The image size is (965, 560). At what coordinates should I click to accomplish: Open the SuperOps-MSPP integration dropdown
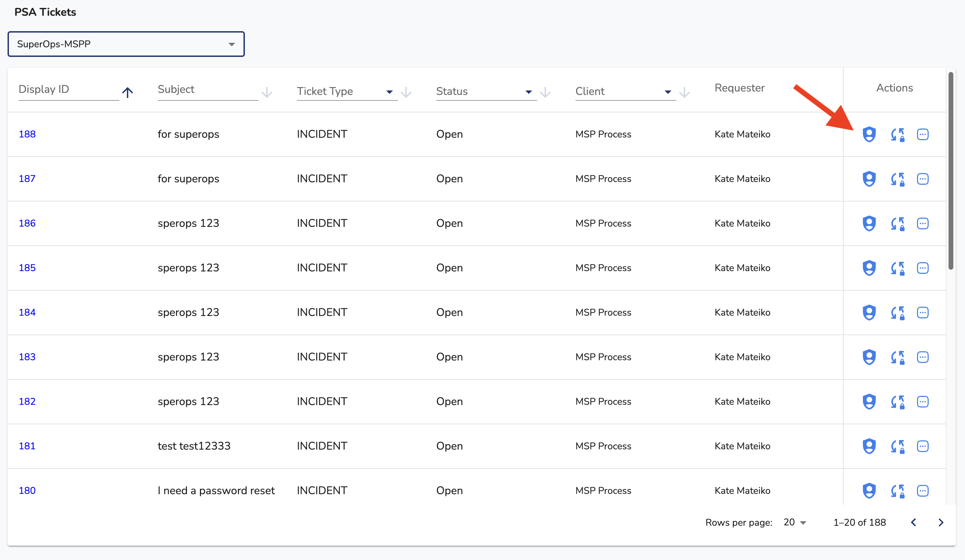tap(126, 44)
